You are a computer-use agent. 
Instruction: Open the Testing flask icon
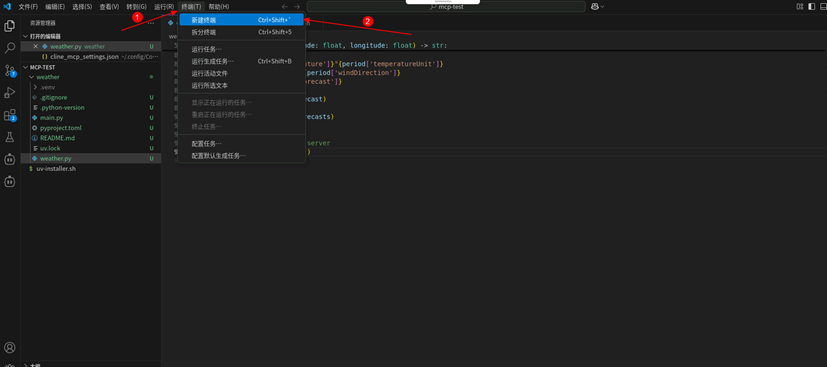tap(9, 137)
